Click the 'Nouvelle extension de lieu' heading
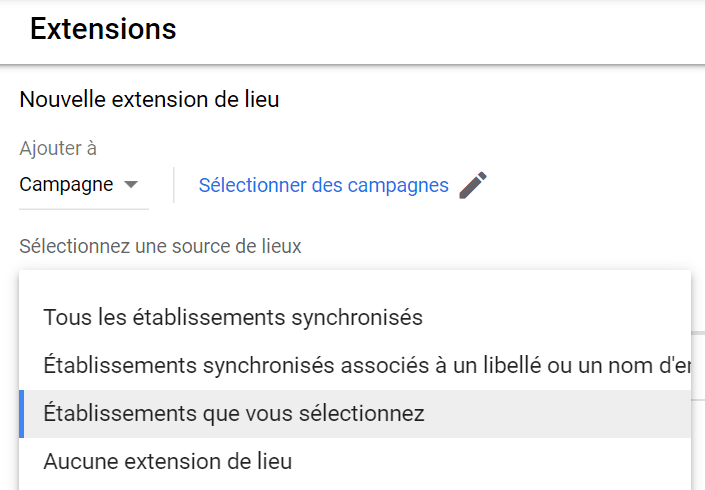 pyautogui.click(x=149, y=100)
